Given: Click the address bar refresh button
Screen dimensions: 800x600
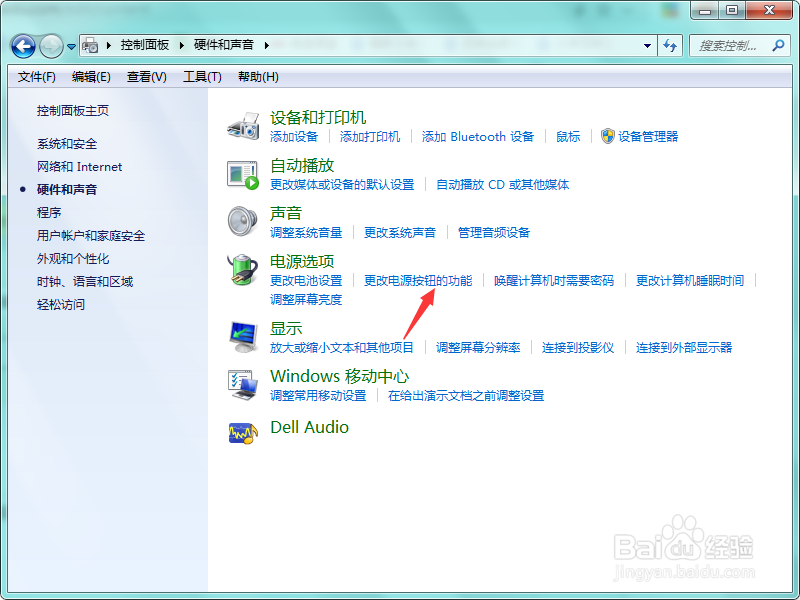Looking at the screenshot, I should (670, 46).
